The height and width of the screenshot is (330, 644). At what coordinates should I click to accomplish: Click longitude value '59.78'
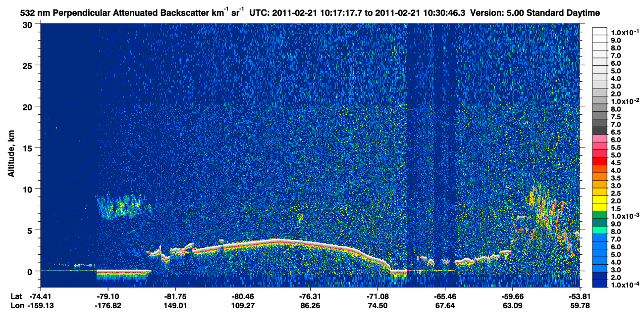(580, 305)
